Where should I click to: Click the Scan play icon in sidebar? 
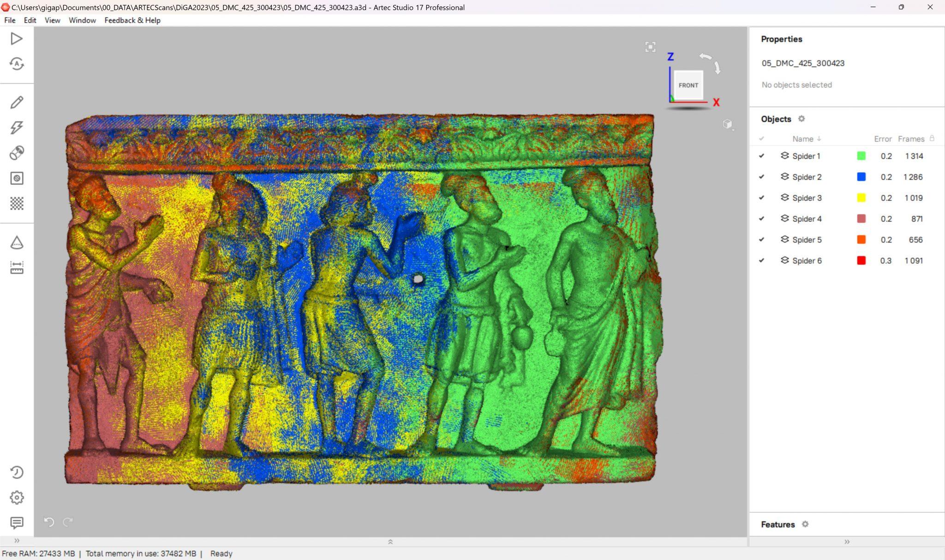coord(17,39)
